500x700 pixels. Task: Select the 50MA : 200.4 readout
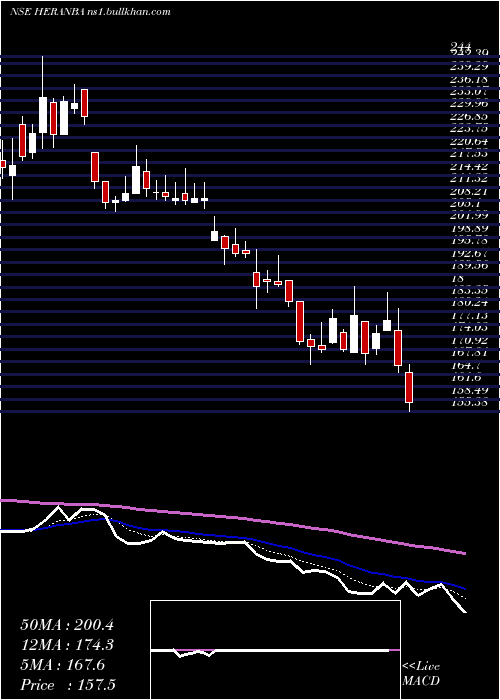67,625
